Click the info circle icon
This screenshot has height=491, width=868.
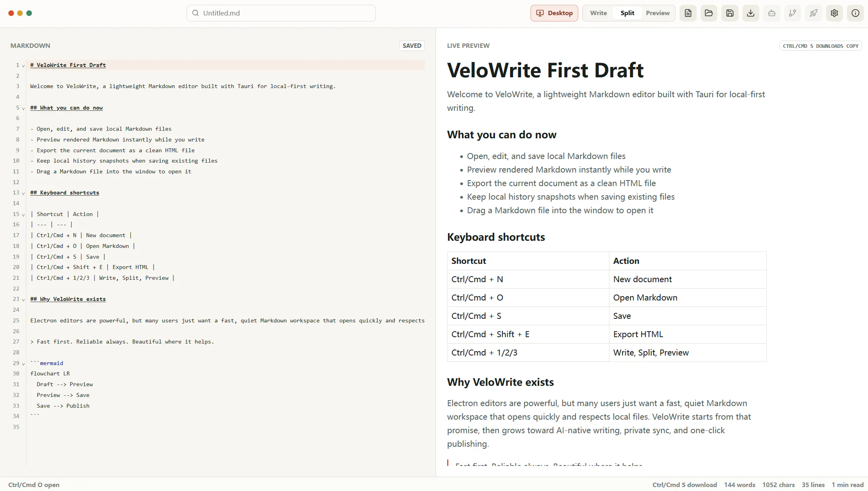coord(855,13)
